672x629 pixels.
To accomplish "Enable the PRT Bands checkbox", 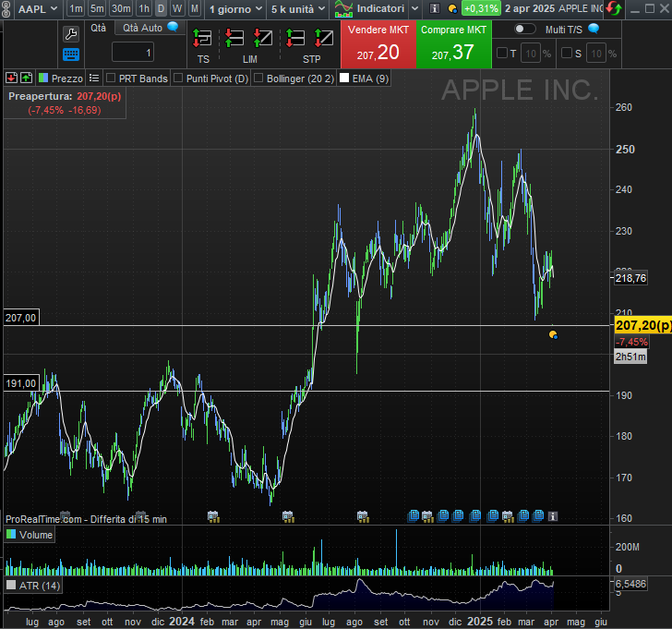I will 112,79.
